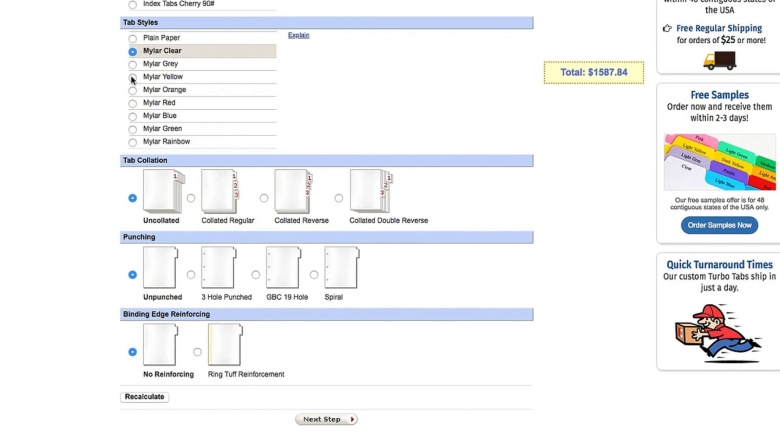Choose the Collated Regular radio button

coord(191,198)
